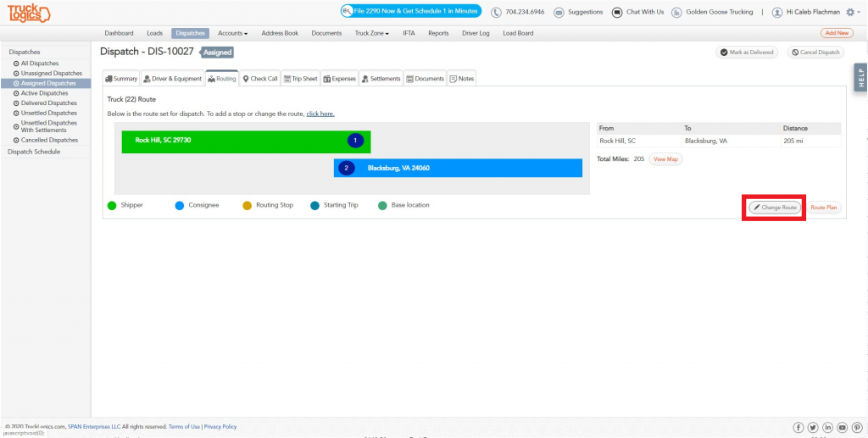
Task: Open the Twitter footer icon
Action: coord(813,428)
